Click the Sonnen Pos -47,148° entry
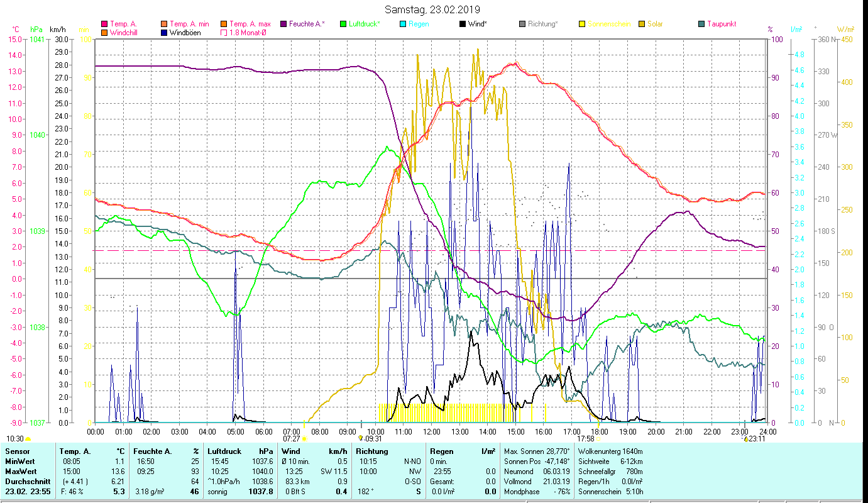This screenshot has width=868, height=503. point(537,462)
